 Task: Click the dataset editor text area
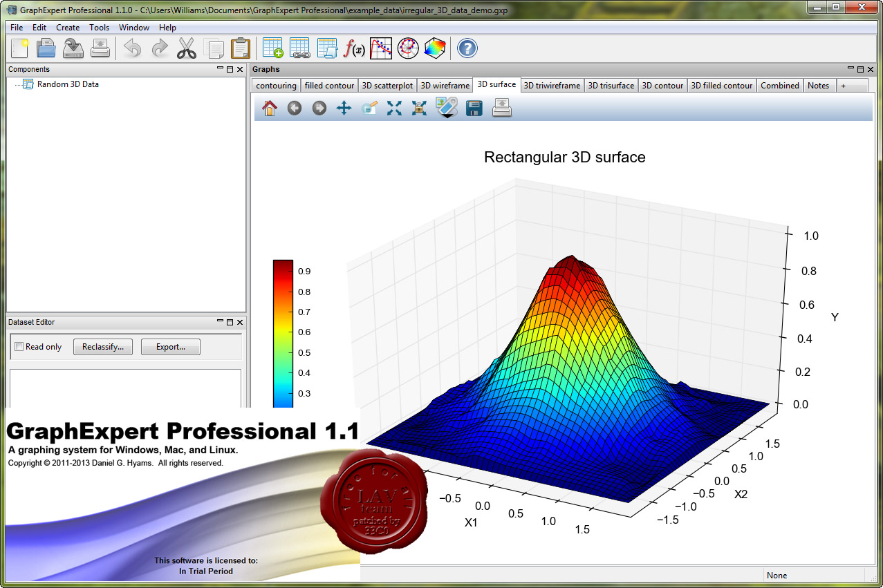[125, 388]
